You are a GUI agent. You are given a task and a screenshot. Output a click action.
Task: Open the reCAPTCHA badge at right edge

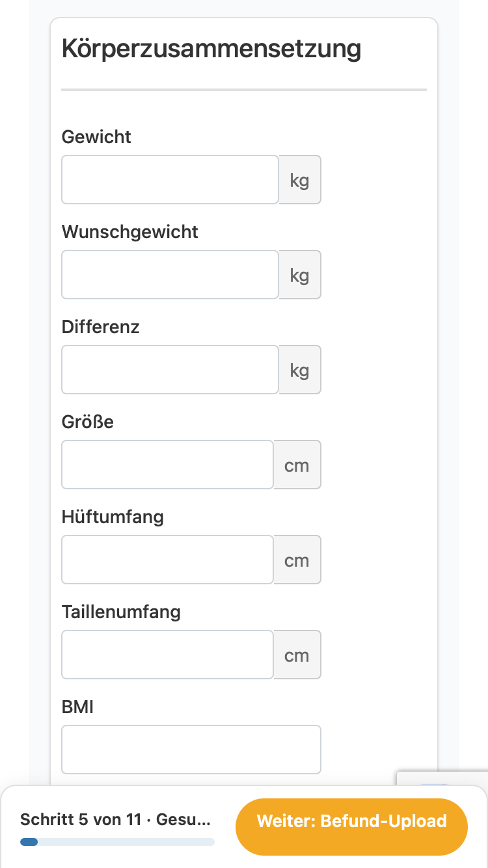(442, 780)
